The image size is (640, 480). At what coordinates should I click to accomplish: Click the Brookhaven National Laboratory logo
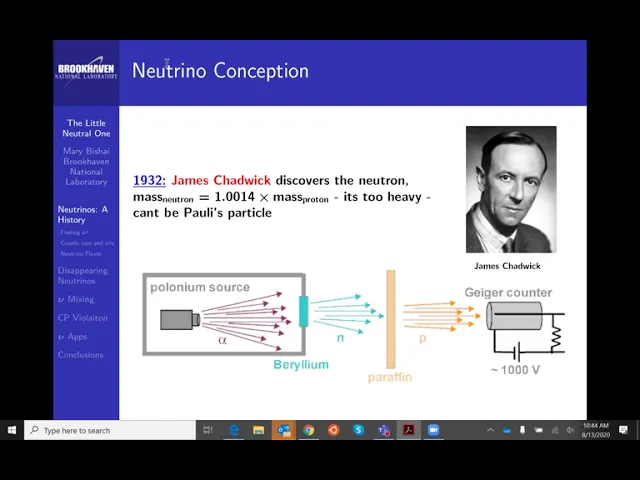click(x=86, y=71)
